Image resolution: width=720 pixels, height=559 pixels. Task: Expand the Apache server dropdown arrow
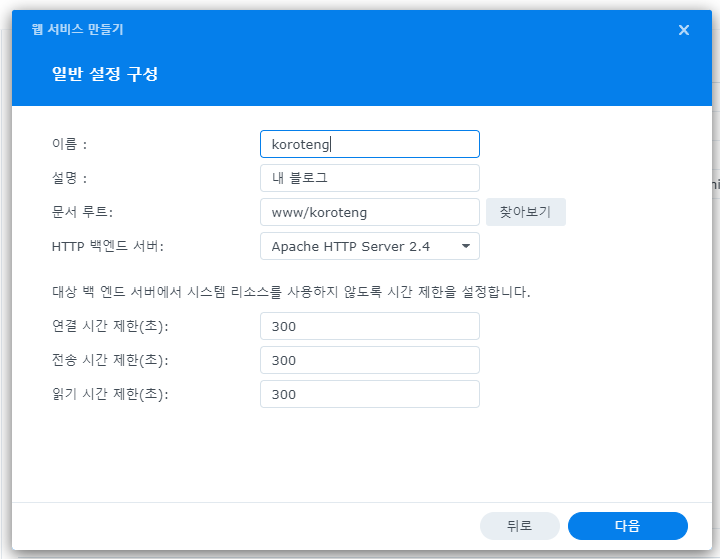point(466,246)
